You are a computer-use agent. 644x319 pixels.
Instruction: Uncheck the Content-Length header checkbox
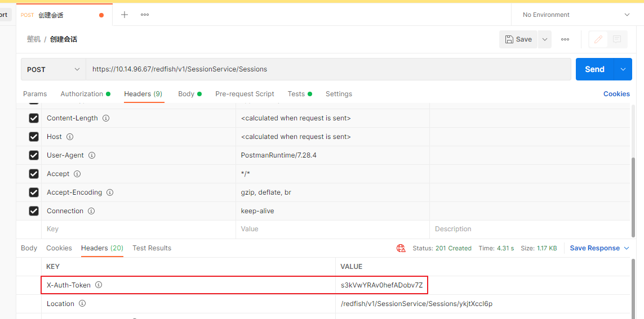[34, 118]
